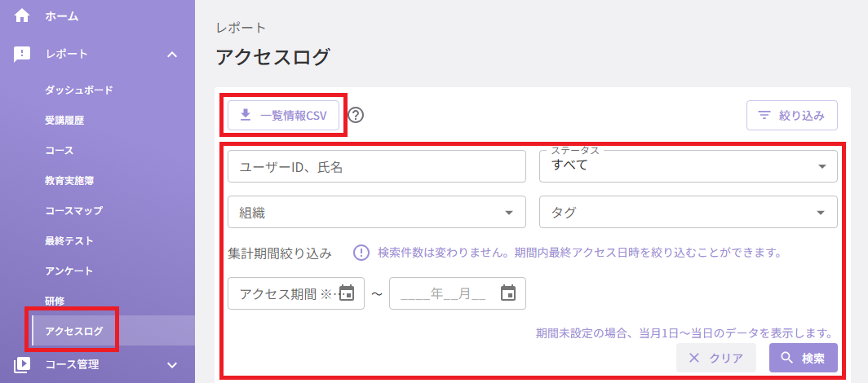Open コースマップ menu item
Image resolution: width=868 pixels, height=383 pixels.
tap(73, 210)
